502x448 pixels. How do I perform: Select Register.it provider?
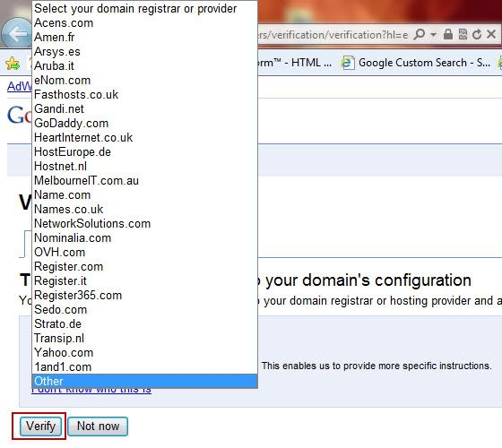coord(144,281)
